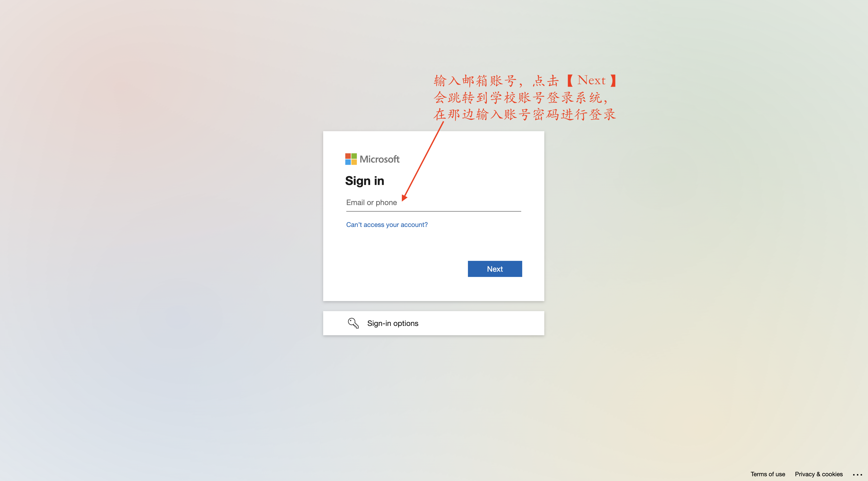The image size is (868, 481).
Task: Click the key icon beside Sign-in options
Action: (353, 323)
